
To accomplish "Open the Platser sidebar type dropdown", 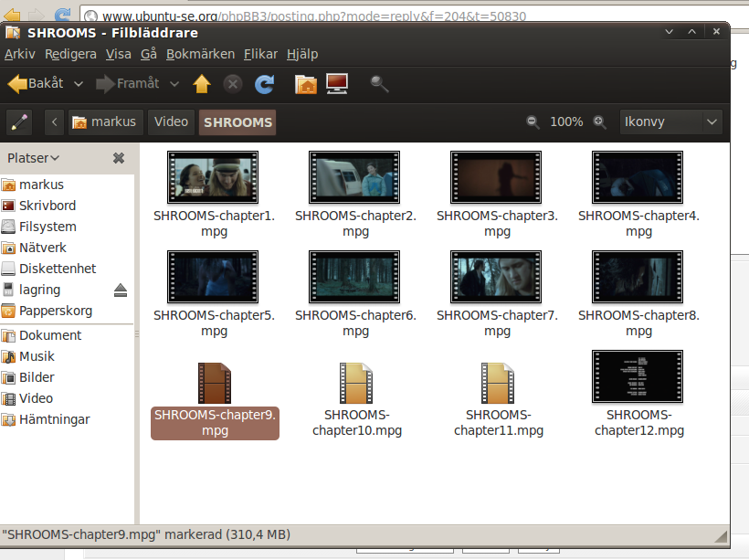I will coord(34,158).
